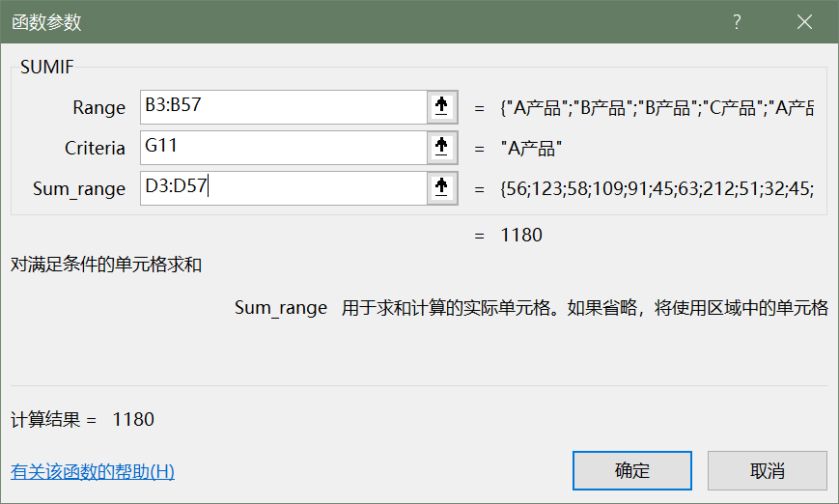Focus the Criteria field containing G11
The width and height of the screenshot is (839, 504).
282,148
